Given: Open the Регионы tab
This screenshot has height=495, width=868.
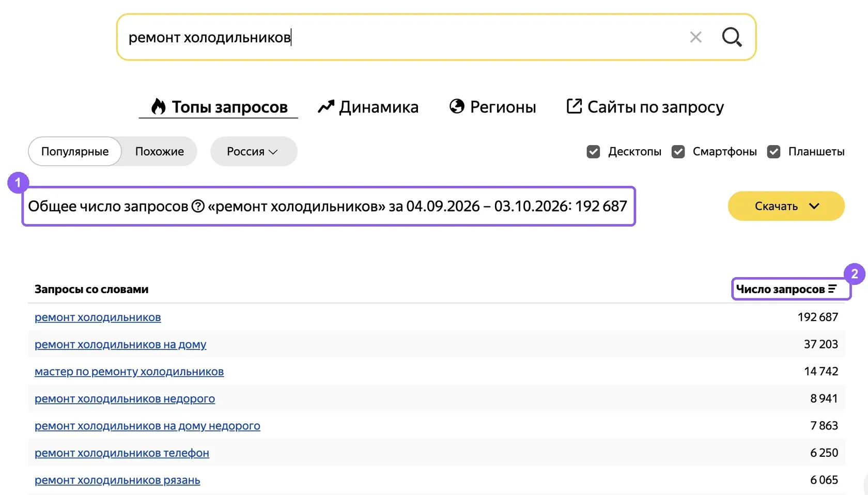Looking at the screenshot, I should [x=493, y=107].
